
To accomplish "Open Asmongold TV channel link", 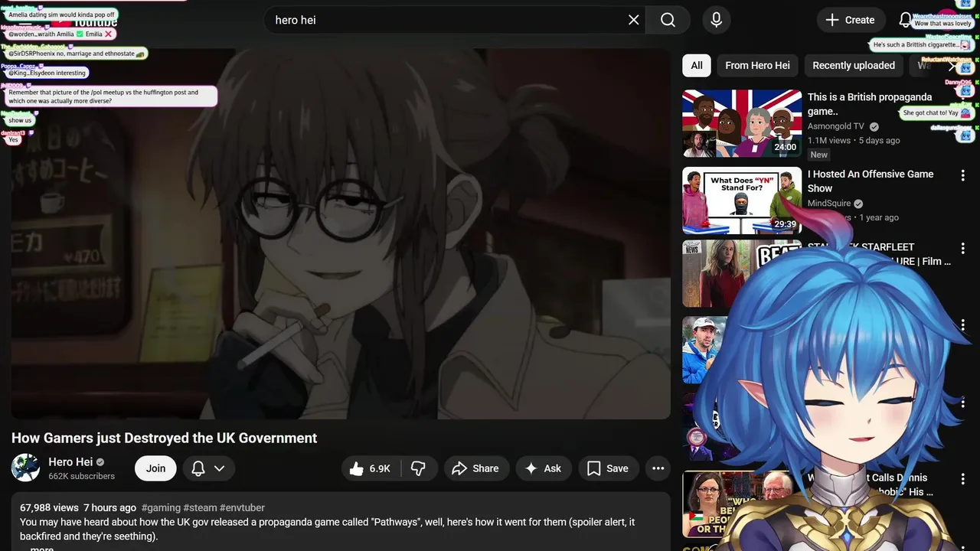I will [835, 126].
